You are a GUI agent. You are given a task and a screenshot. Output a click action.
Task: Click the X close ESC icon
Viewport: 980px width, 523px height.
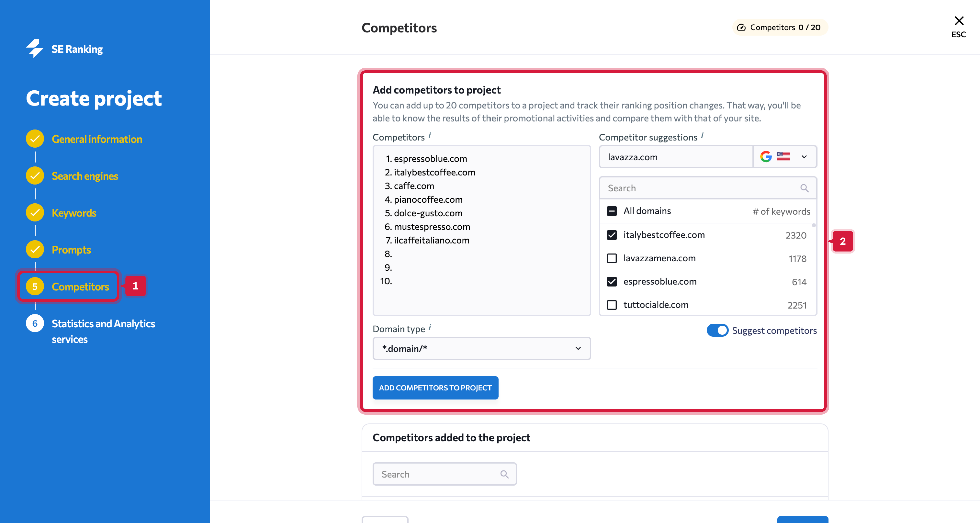point(959,21)
